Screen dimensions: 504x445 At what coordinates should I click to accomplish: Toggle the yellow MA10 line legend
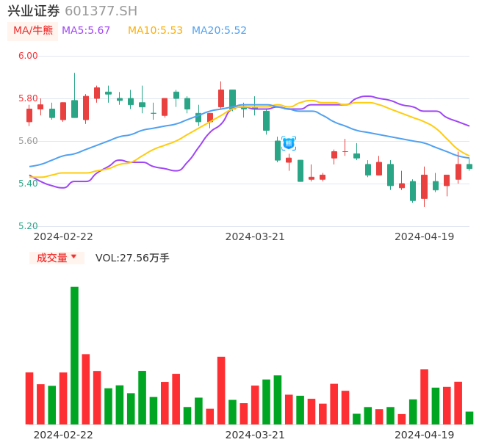[155, 31]
